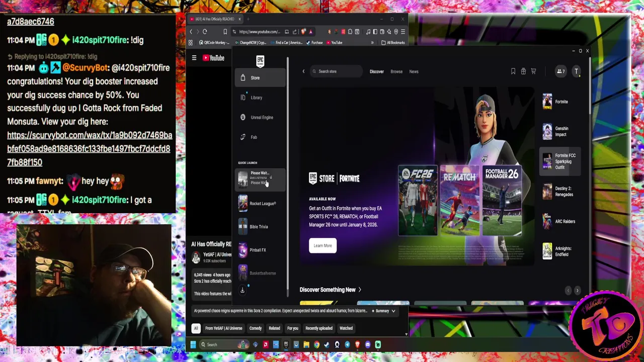Reload the page in browser
This screenshot has width=644, height=362.
[x=205, y=32]
